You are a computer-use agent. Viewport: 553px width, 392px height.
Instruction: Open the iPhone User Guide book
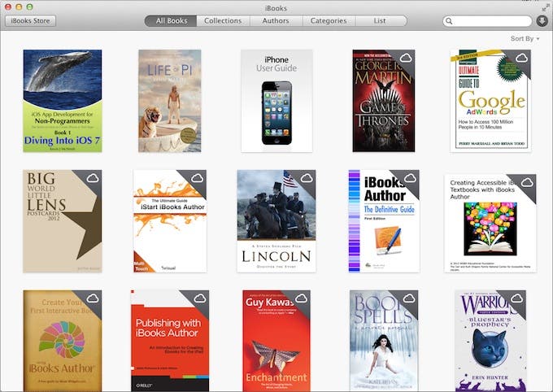coord(276,101)
